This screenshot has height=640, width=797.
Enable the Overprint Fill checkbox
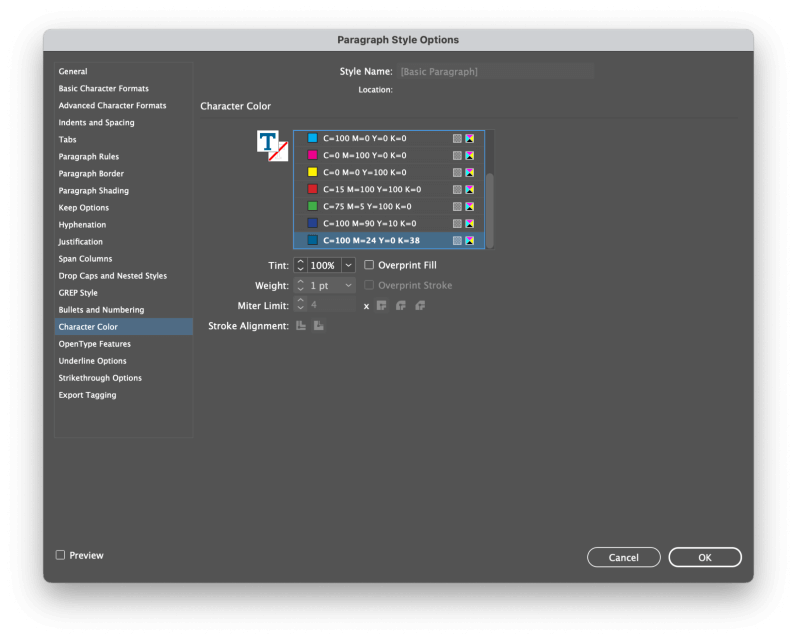(369, 265)
